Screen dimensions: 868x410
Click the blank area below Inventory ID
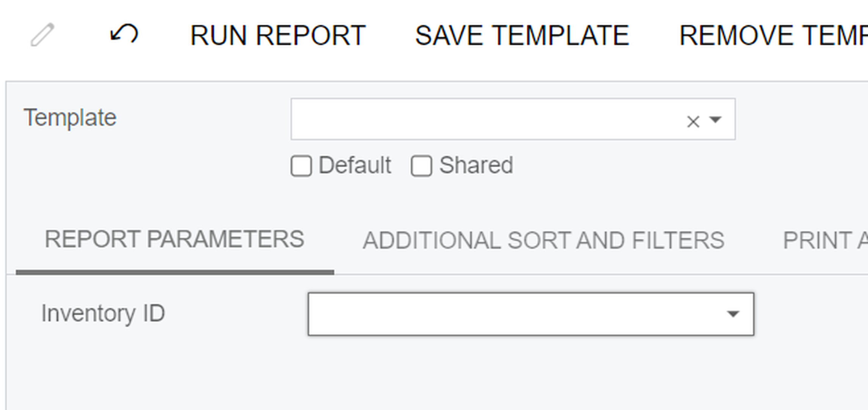tap(379, 376)
